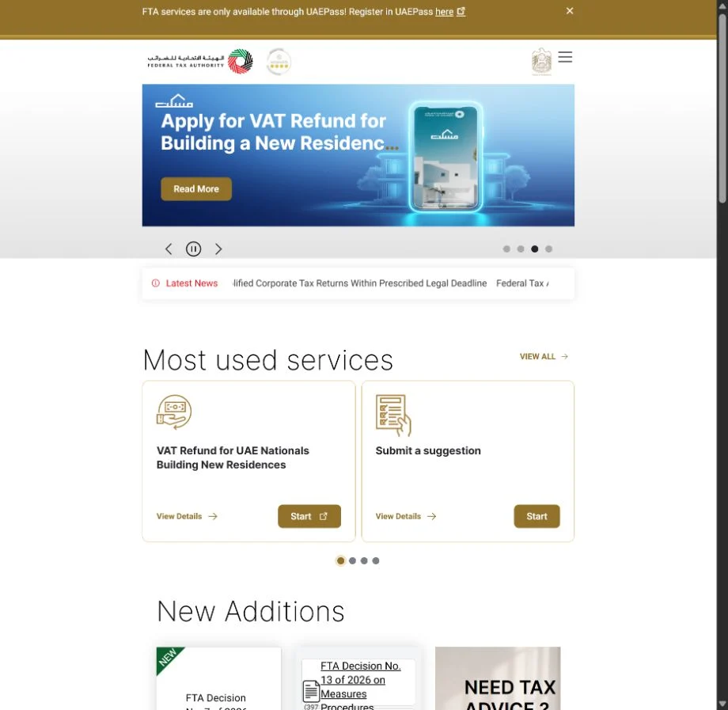Open Corporate Tax Returns news headline
This screenshot has width=728, height=710.
360,283
